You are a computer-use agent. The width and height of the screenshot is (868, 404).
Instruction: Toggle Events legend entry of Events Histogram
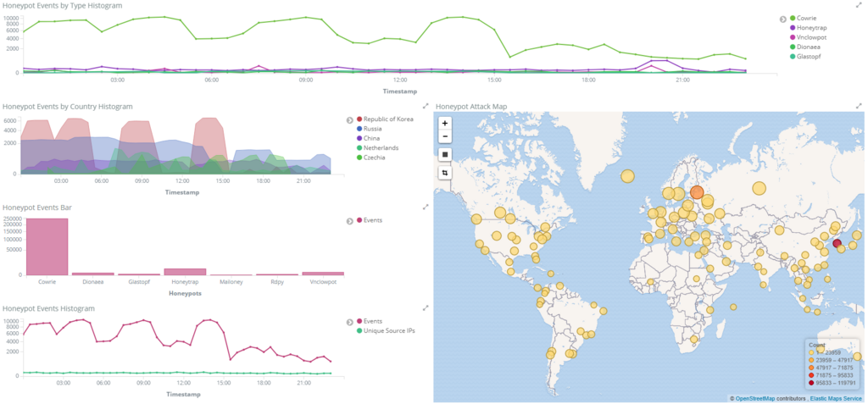point(370,321)
